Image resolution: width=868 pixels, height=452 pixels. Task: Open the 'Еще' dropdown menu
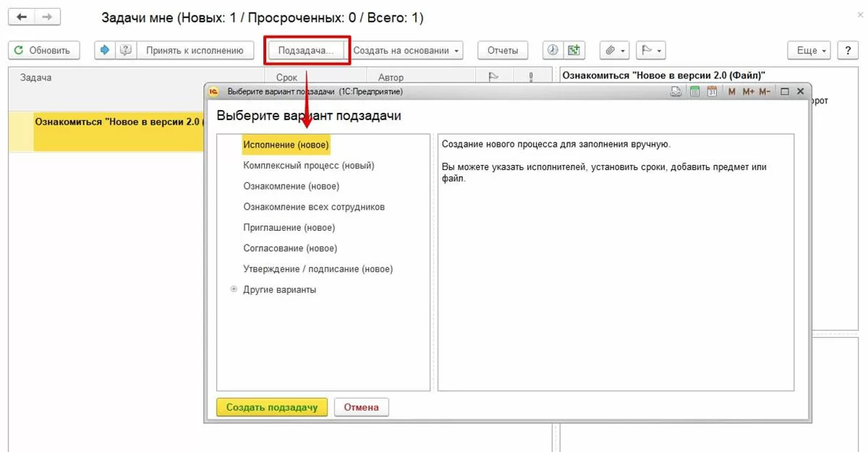point(810,50)
